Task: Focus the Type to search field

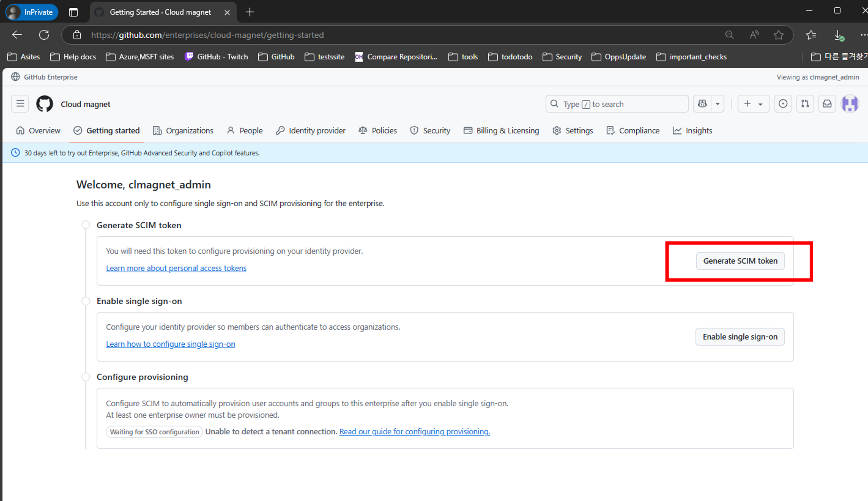Action: pyautogui.click(x=617, y=104)
